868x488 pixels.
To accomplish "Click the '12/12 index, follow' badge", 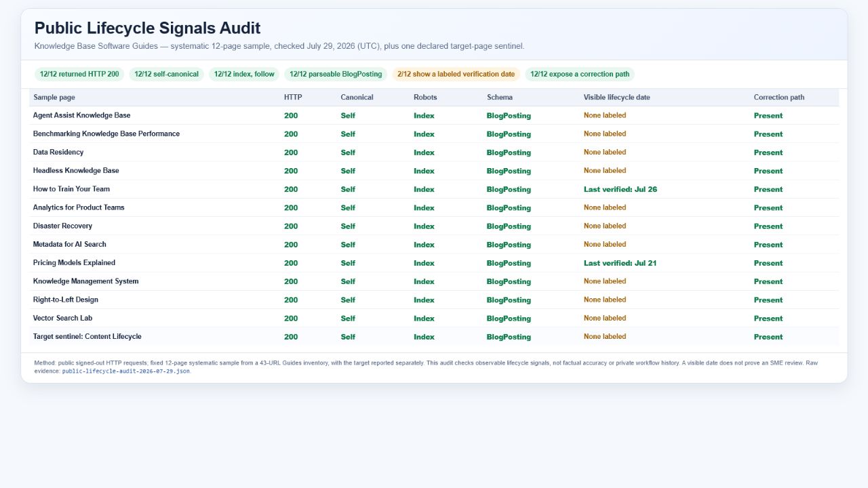I will pyautogui.click(x=244, y=75).
